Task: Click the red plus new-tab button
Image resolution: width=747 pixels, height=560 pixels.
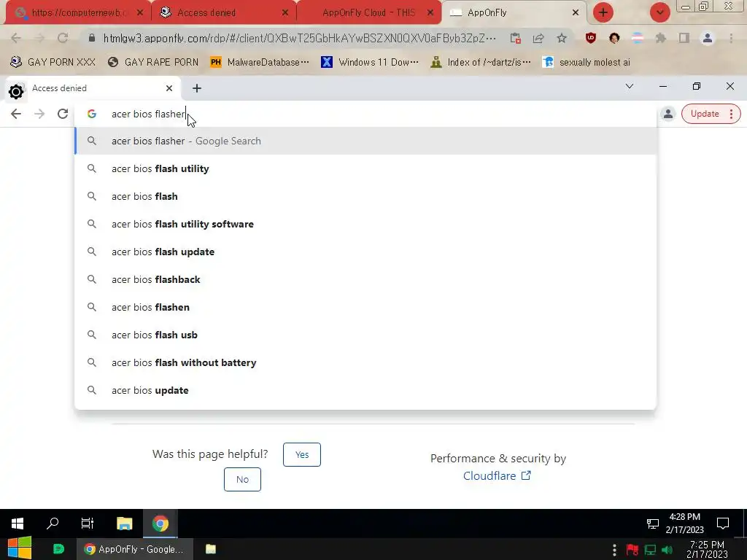Action: [x=603, y=12]
